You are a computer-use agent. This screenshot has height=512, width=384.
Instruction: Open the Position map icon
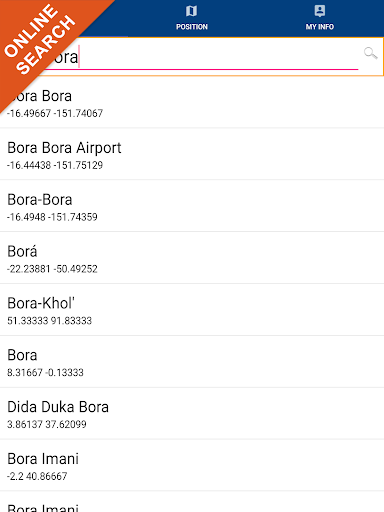tap(191, 11)
